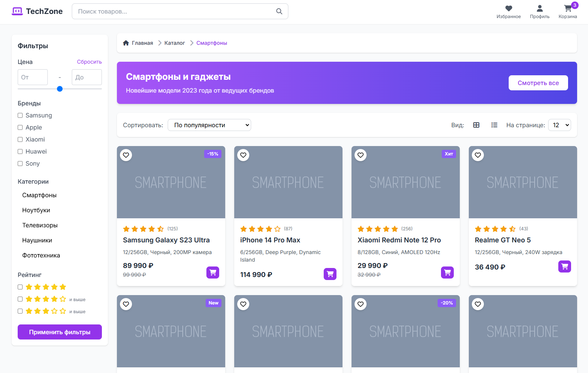Click Смартфоны breadcrumb
This screenshot has height=373, width=588.
coord(212,43)
